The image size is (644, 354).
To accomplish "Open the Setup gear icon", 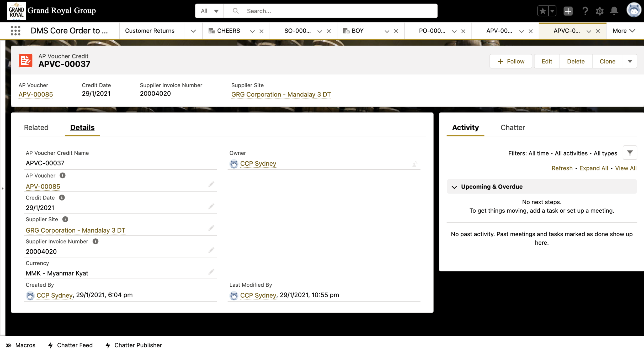I will [x=599, y=11].
